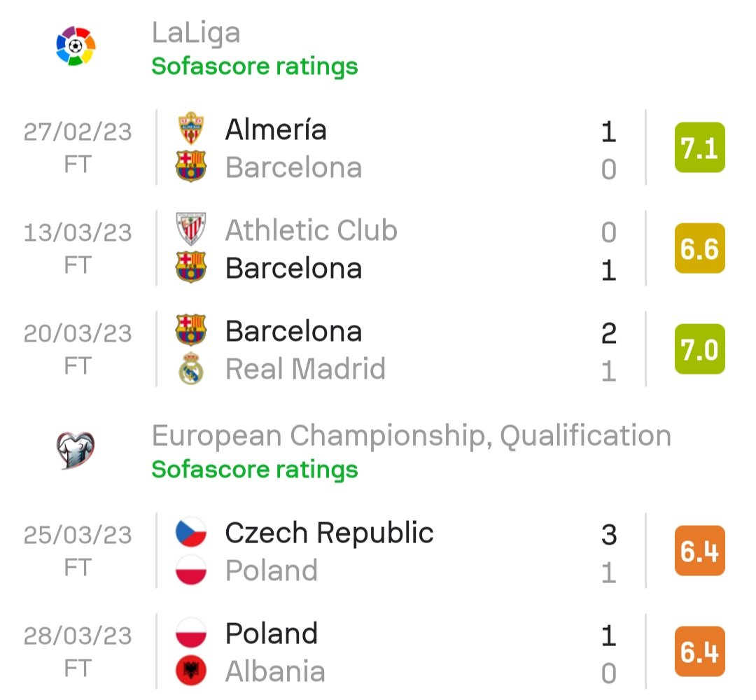Click the Albania flag icon
This screenshot has height=700, width=756.
[x=191, y=671]
